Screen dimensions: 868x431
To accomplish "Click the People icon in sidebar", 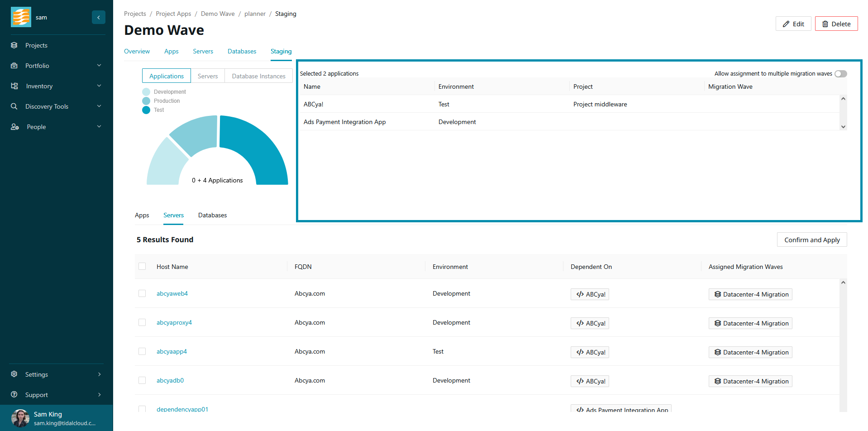I will coord(14,127).
